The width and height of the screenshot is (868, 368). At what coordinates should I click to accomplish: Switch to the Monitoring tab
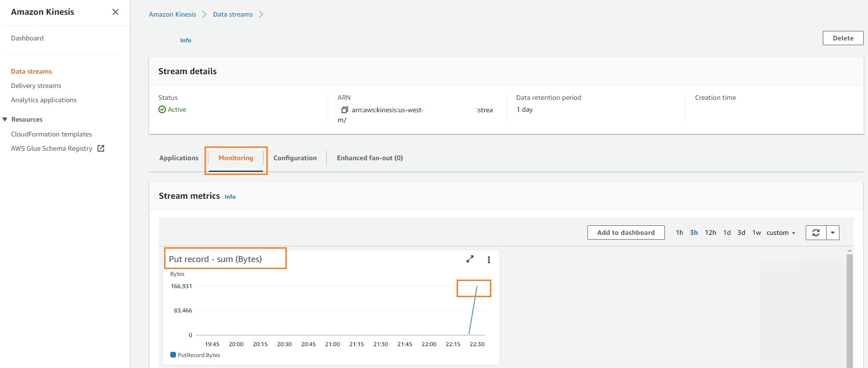[x=236, y=158]
